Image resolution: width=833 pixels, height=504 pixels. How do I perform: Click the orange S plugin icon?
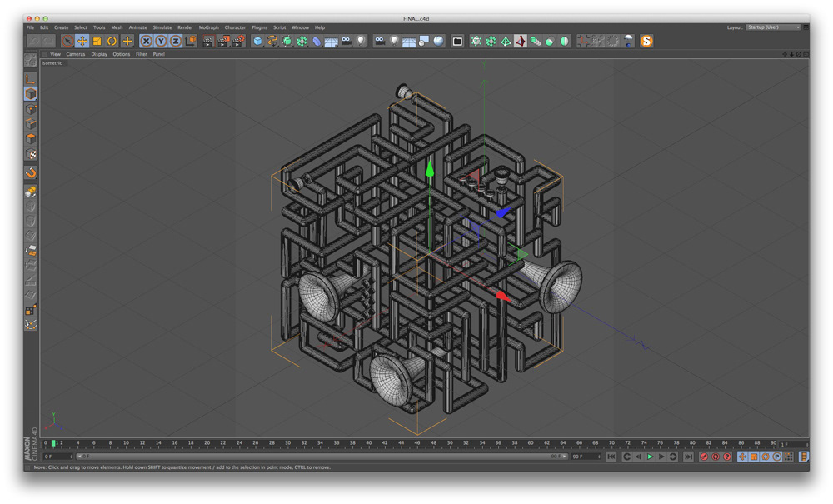646,41
